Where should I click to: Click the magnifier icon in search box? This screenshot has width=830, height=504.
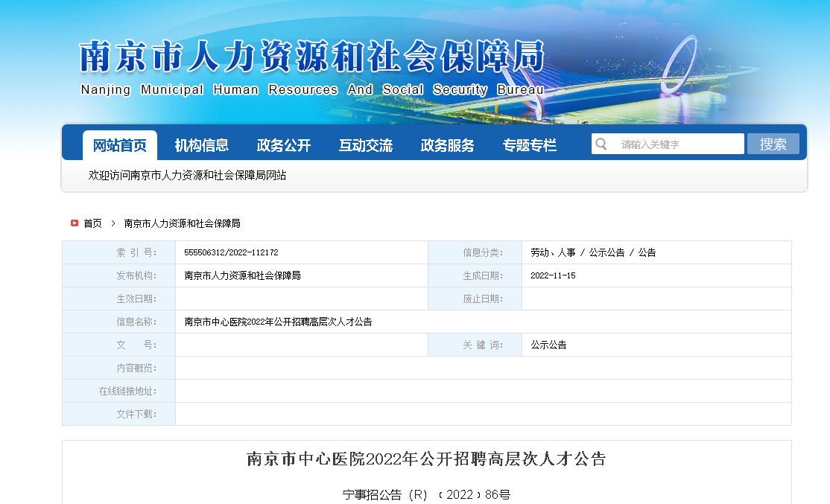click(602, 144)
